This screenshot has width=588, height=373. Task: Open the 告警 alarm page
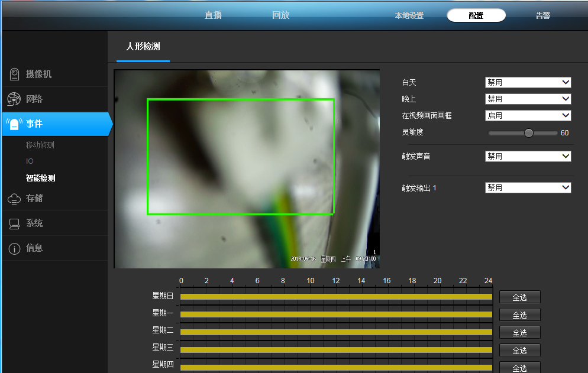pyautogui.click(x=542, y=15)
